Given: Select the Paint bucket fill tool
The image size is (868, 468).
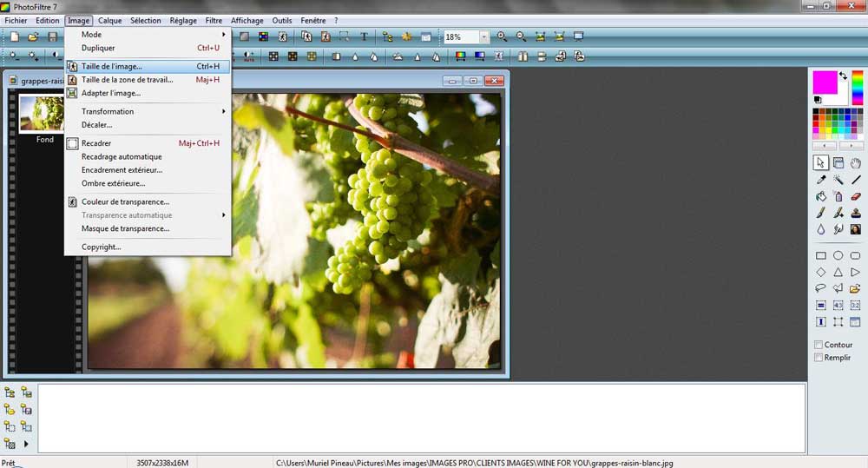Looking at the screenshot, I should coord(821,196).
